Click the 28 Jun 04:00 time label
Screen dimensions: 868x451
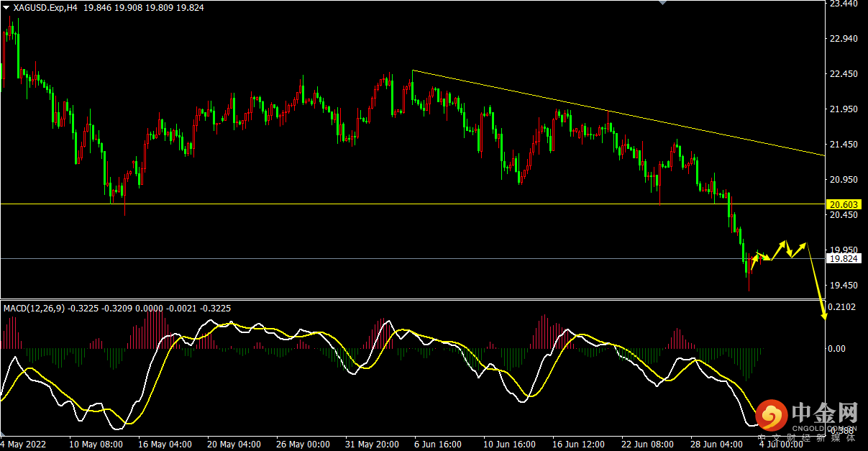pos(717,445)
